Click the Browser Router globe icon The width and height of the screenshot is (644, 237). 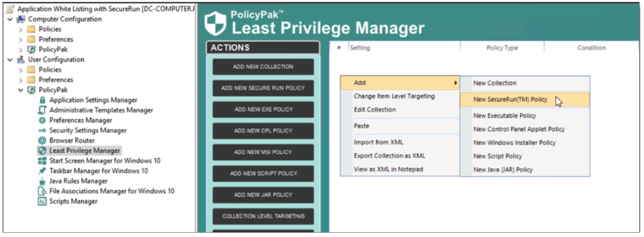tap(42, 141)
